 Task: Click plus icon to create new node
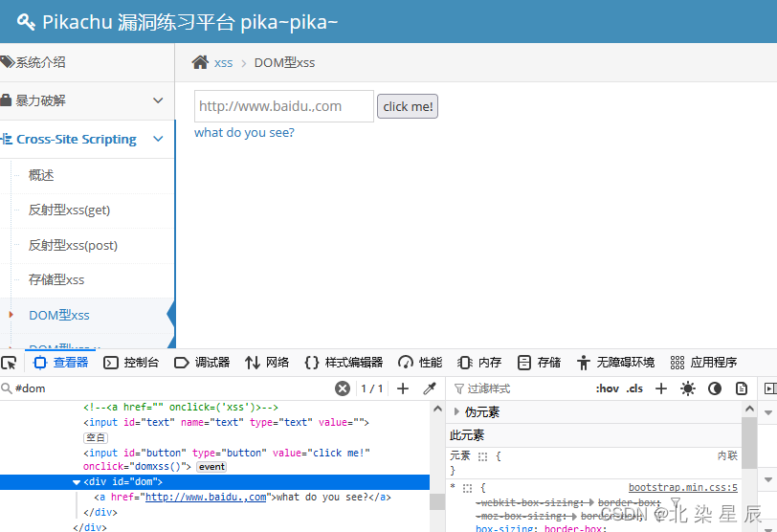pyautogui.click(x=403, y=388)
